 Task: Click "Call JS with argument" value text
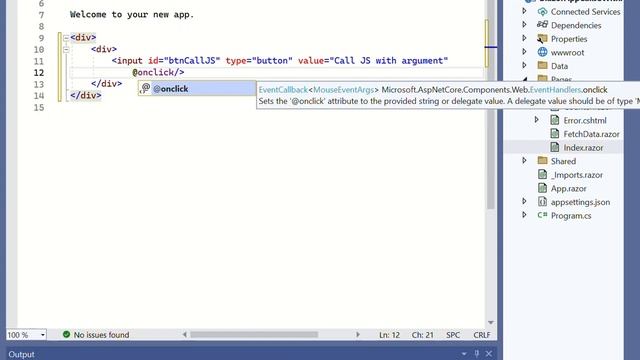[x=389, y=61]
